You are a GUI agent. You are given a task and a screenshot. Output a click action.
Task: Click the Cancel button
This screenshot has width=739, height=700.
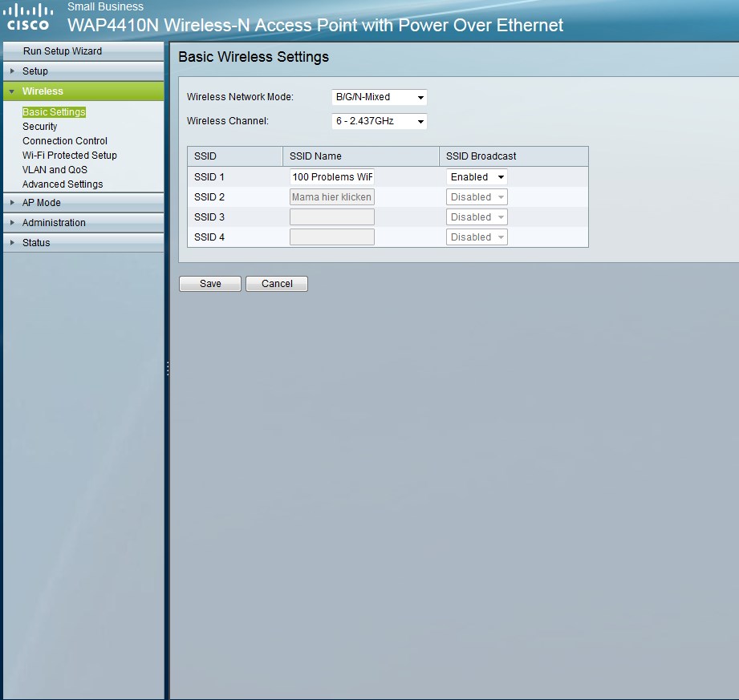pos(277,284)
